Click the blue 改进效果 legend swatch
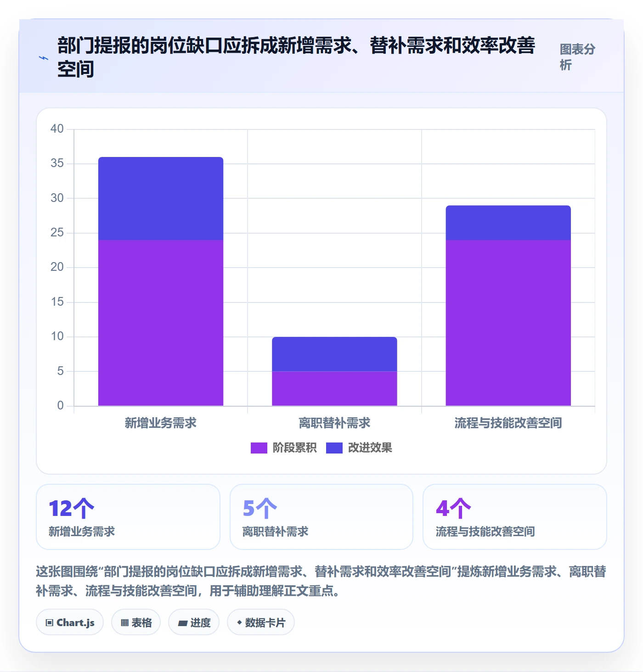 (334, 448)
